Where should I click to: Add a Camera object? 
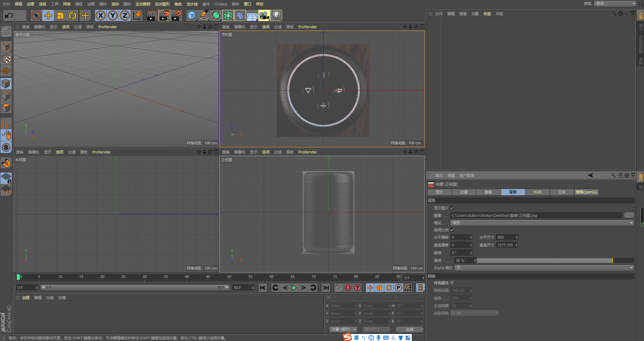click(x=264, y=15)
